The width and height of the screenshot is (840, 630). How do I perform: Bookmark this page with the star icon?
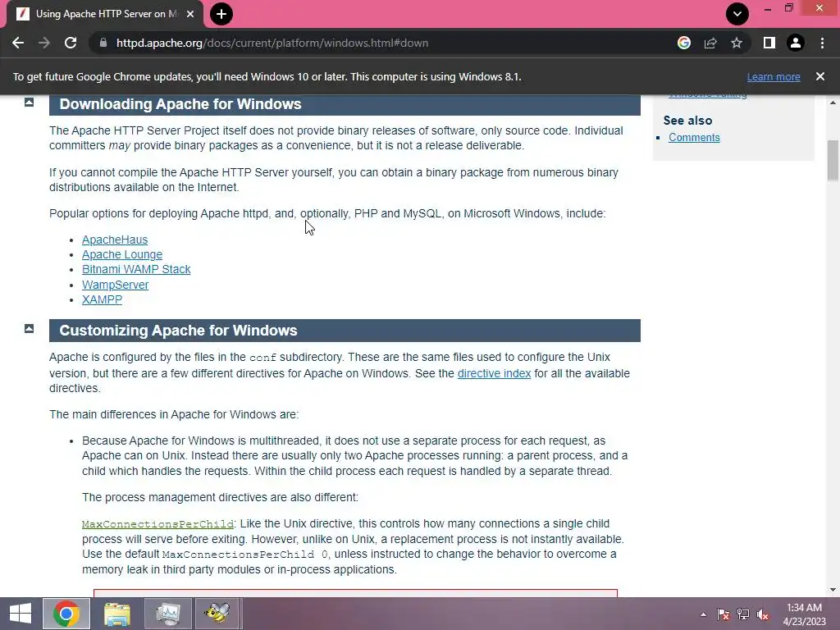(737, 43)
